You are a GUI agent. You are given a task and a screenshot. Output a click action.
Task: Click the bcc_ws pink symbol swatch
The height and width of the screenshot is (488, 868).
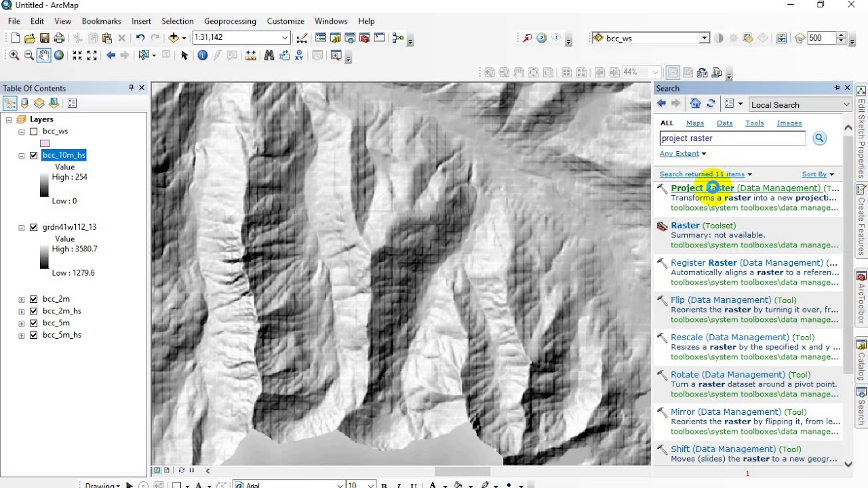point(45,144)
